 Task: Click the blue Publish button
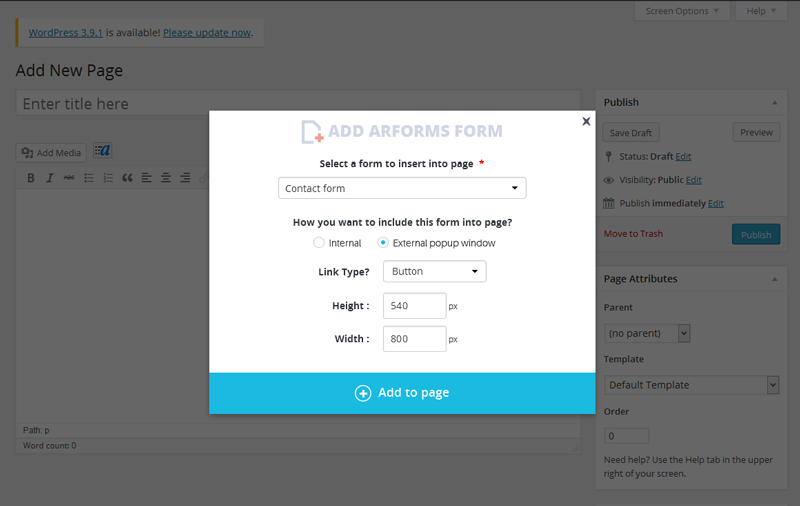click(756, 234)
